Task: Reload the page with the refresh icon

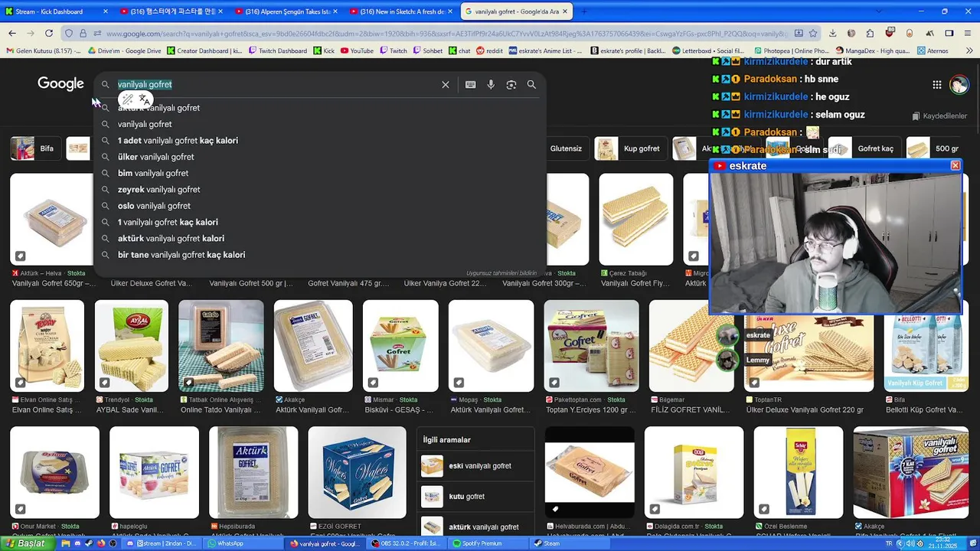Action: 49,33
